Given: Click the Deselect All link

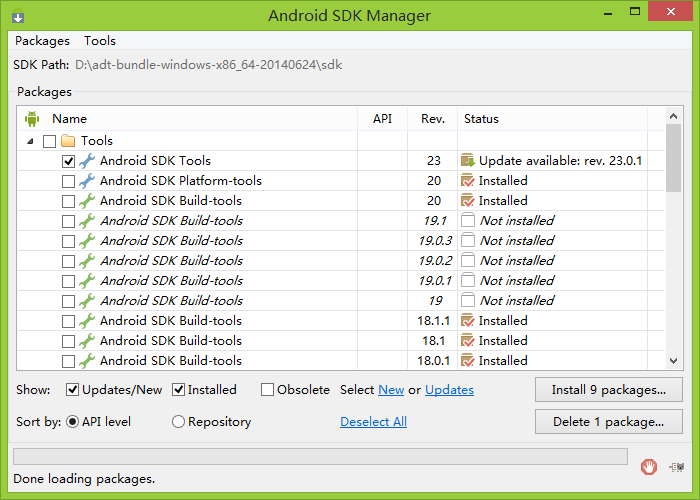Looking at the screenshot, I should click(373, 422).
